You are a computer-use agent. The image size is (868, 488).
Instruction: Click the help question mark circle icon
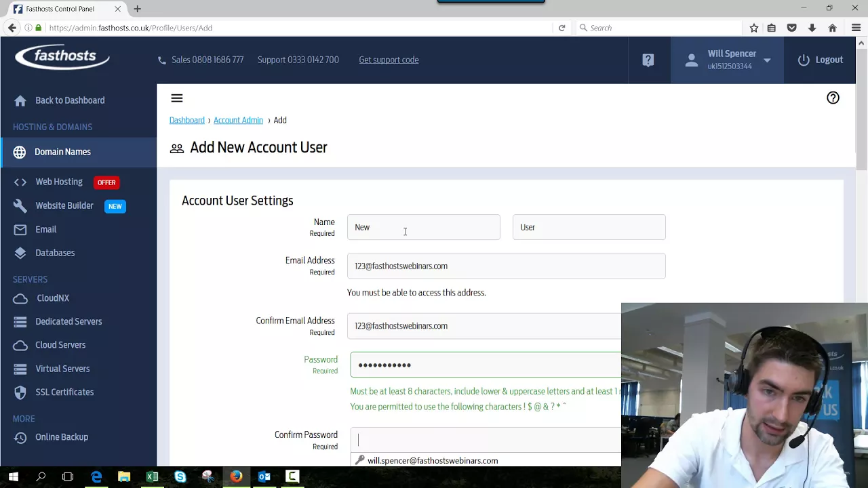[x=833, y=98]
